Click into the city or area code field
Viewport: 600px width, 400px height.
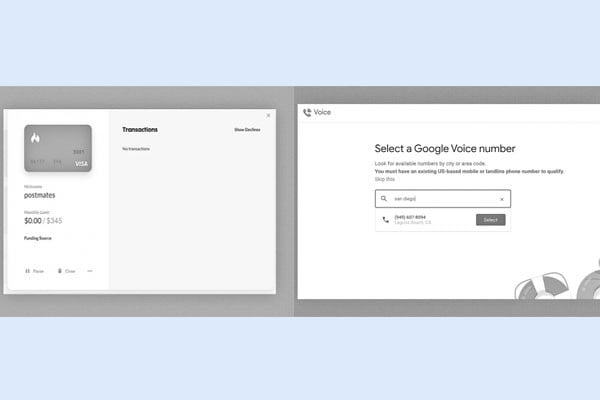440,199
